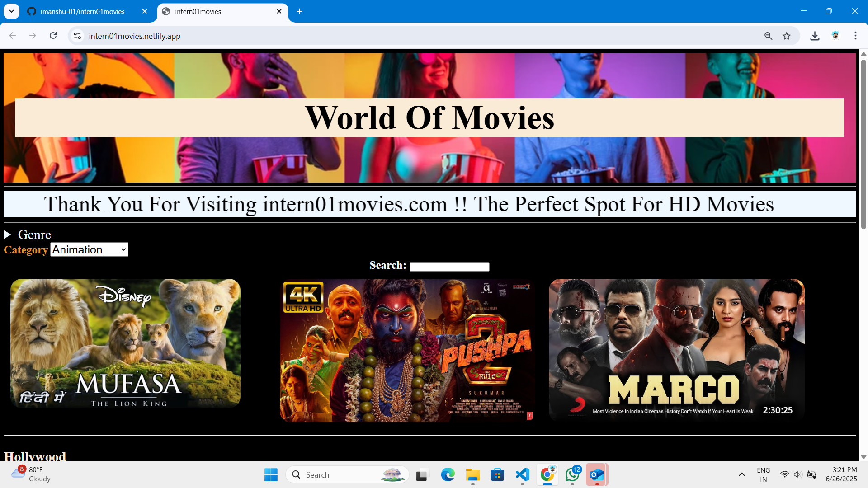Go back to the previous page
The height and width of the screenshot is (488, 868).
[13, 36]
